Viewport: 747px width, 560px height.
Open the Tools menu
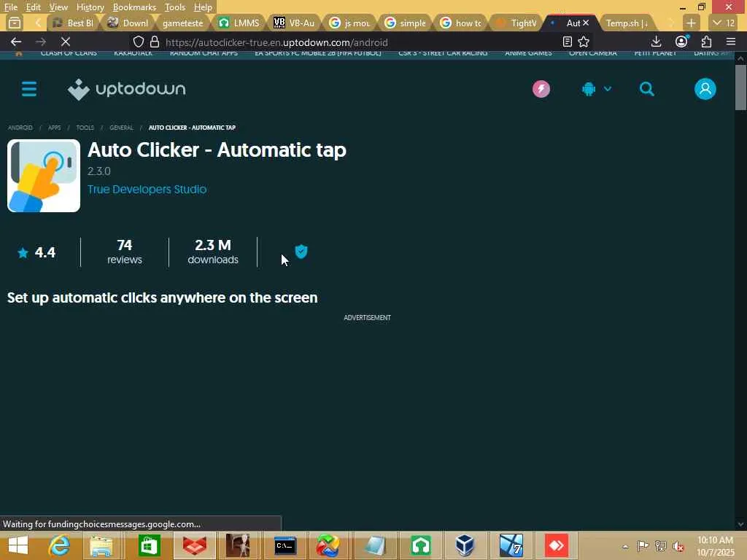175,7
